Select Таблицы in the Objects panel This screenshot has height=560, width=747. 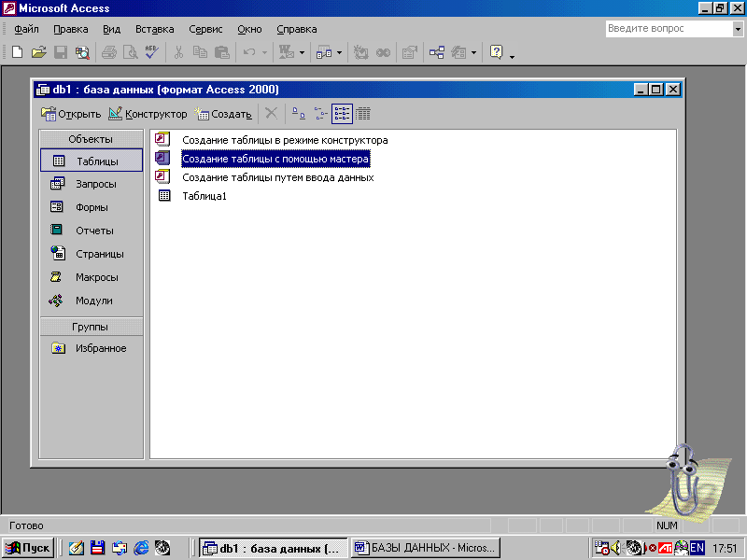click(92, 161)
